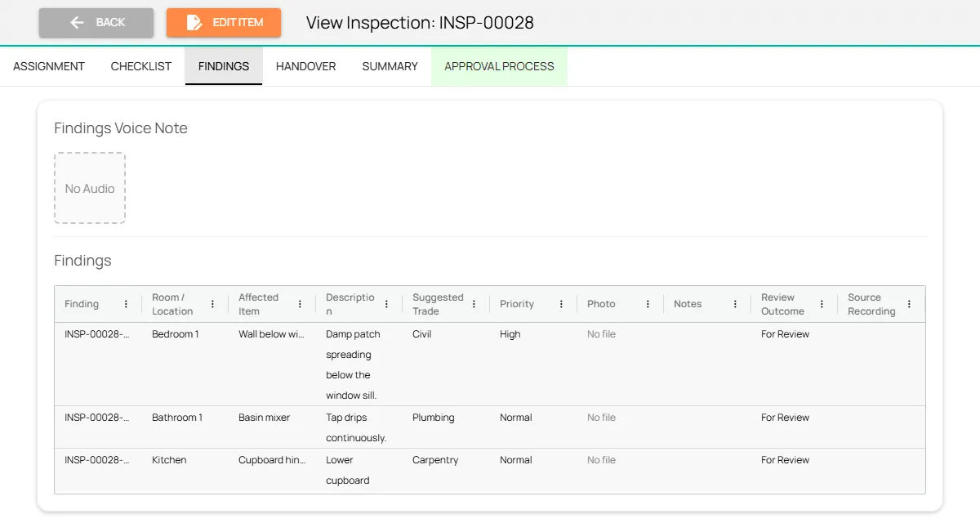This screenshot has width=980, height=523.
Task: Click No file in the Bedroom 1 row
Action: coord(602,334)
